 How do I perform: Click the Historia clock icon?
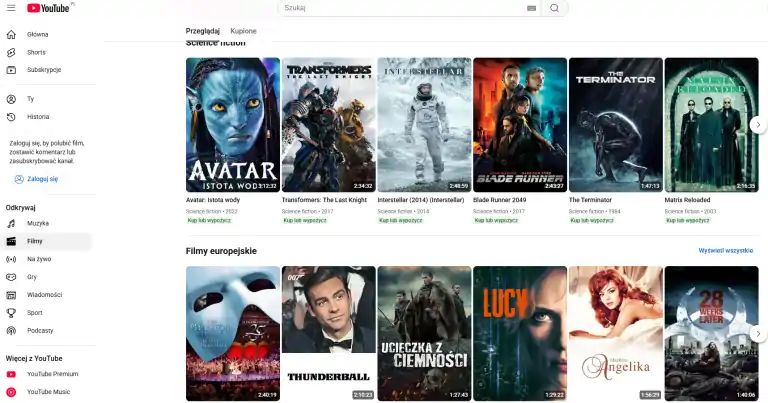point(11,117)
